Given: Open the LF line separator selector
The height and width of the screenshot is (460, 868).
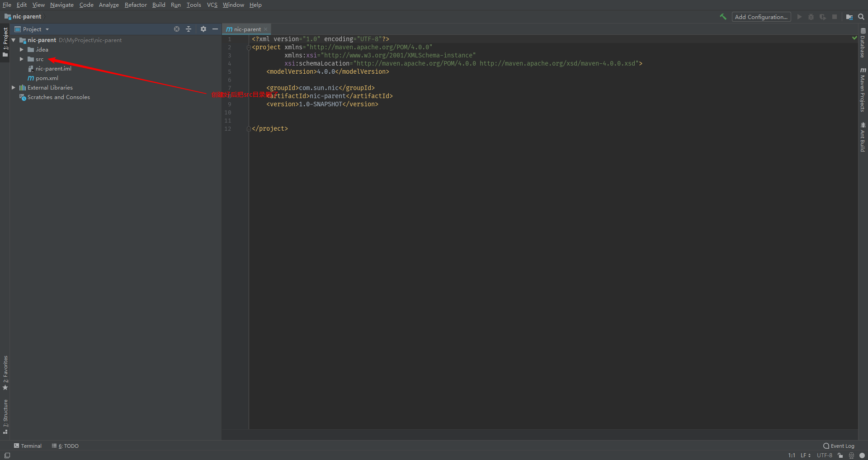Looking at the screenshot, I should point(806,455).
